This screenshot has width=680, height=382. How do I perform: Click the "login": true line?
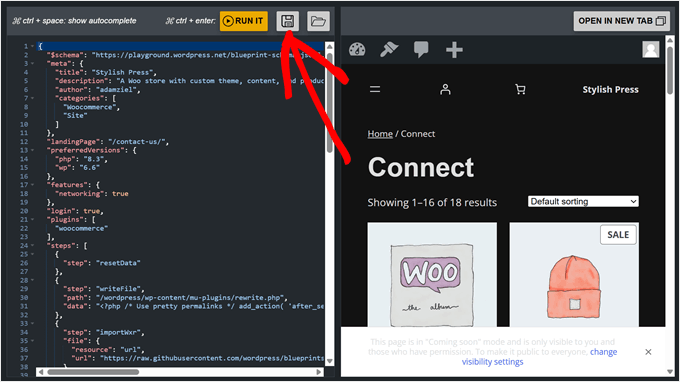coord(75,211)
